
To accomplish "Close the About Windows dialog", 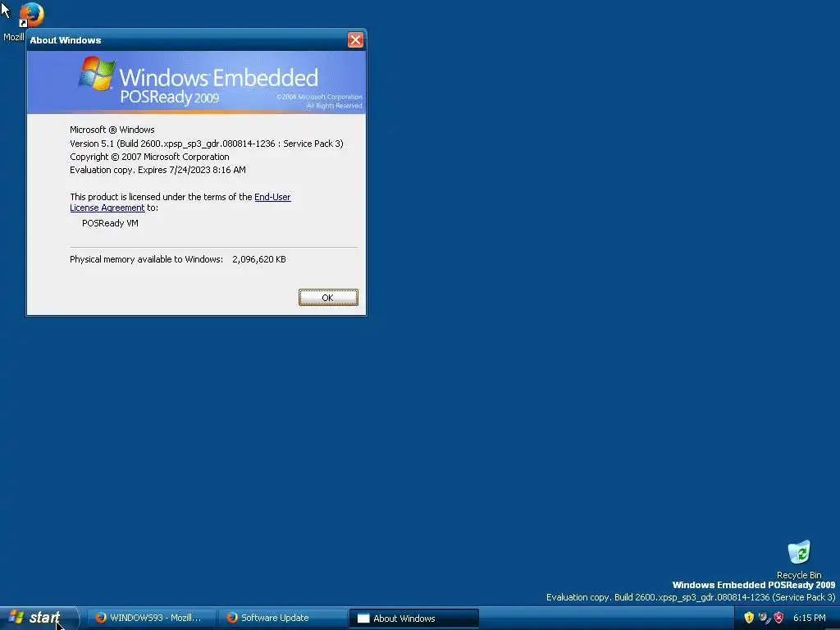I will pyautogui.click(x=355, y=39).
